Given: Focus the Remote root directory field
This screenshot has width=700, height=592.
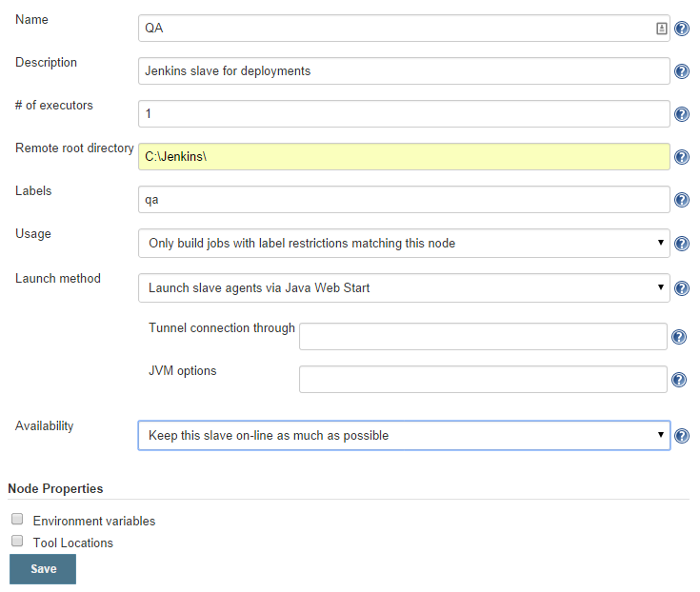Looking at the screenshot, I should tap(404, 157).
